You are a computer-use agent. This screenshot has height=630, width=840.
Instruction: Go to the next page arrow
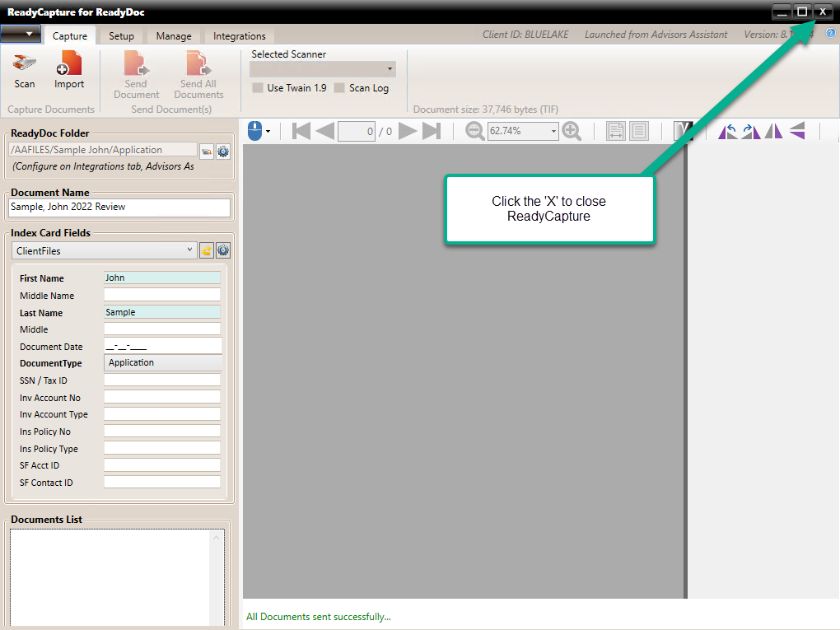click(408, 131)
